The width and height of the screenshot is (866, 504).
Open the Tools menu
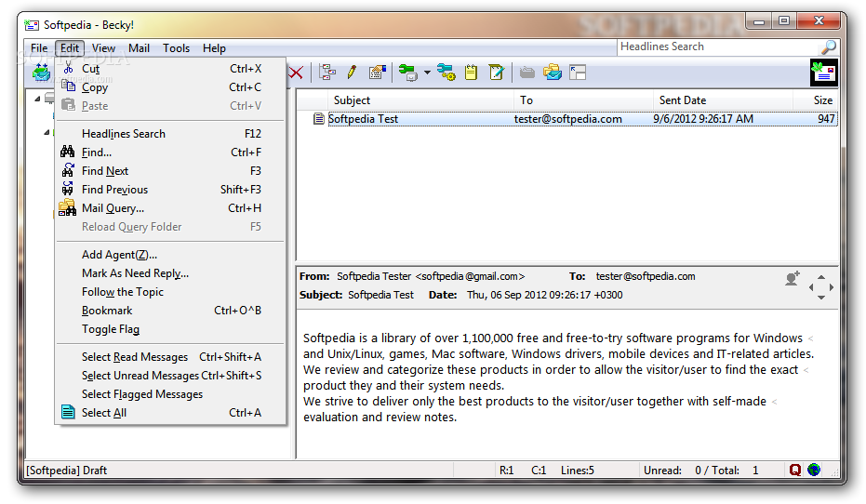[176, 48]
